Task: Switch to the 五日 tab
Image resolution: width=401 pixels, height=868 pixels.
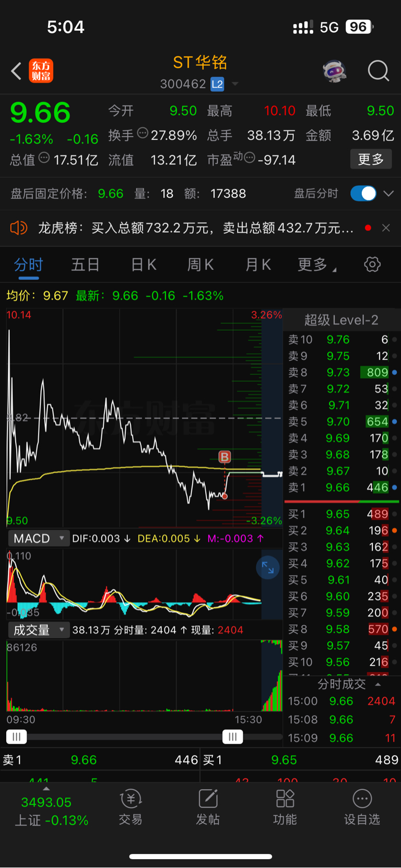Action: tap(86, 265)
